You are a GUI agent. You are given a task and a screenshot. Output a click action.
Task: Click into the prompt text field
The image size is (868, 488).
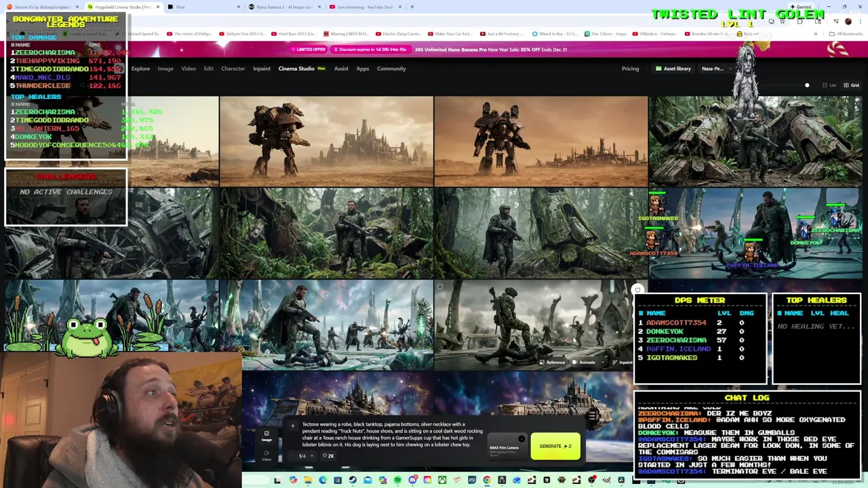(394, 434)
